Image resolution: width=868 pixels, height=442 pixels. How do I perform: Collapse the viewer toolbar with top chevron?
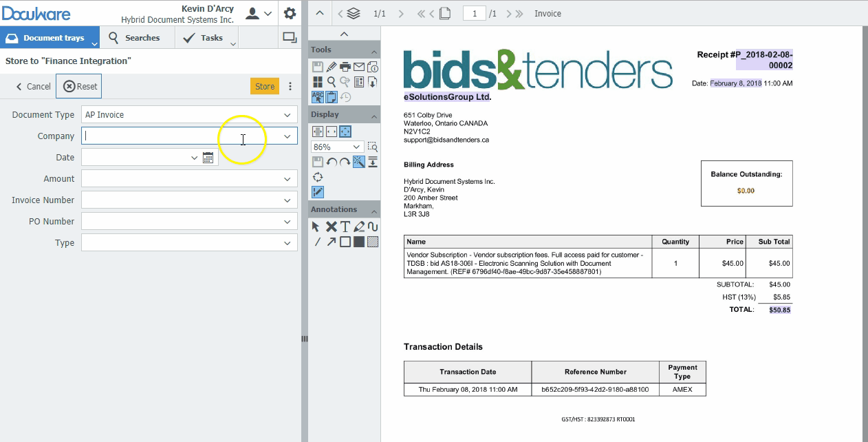(320, 13)
